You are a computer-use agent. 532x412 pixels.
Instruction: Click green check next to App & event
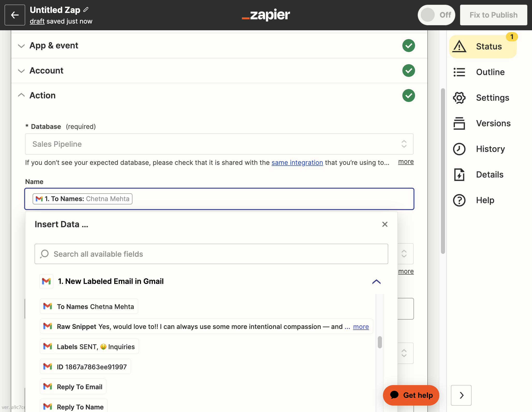click(409, 46)
